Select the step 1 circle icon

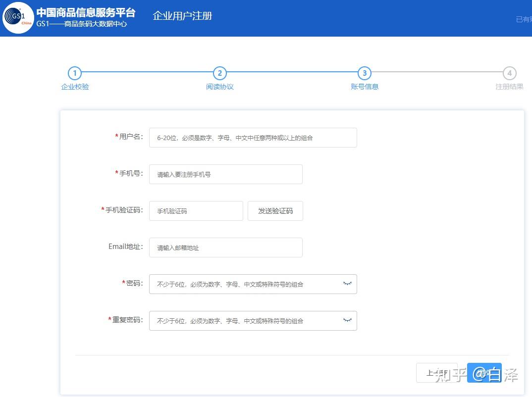pos(75,73)
